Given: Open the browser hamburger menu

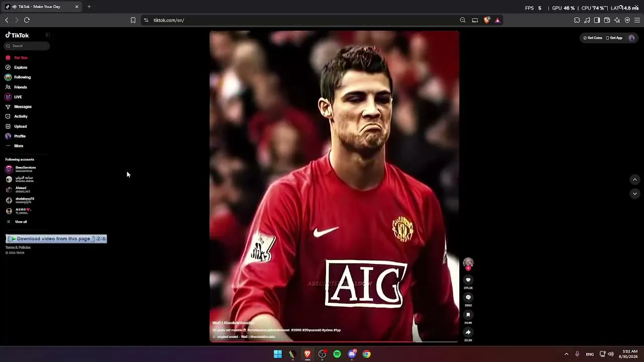Looking at the screenshot, I should (x=637, y=20).
